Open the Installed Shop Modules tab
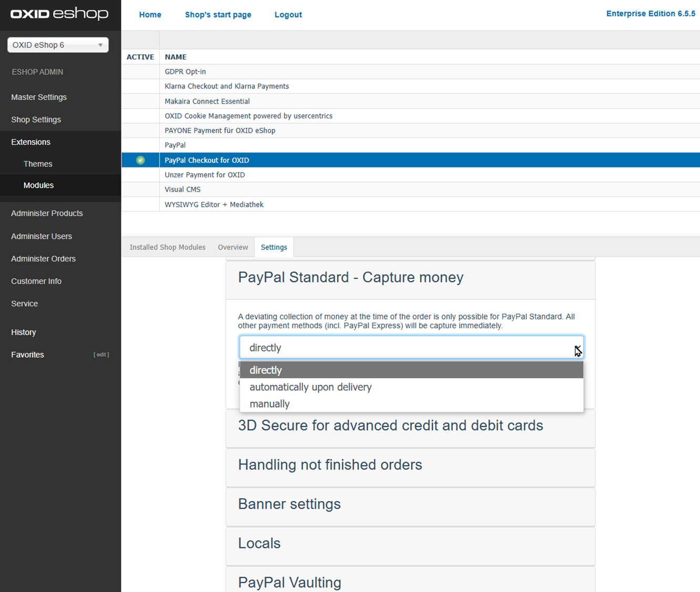This screenshot has height=592, width=700. coord(167,247)
